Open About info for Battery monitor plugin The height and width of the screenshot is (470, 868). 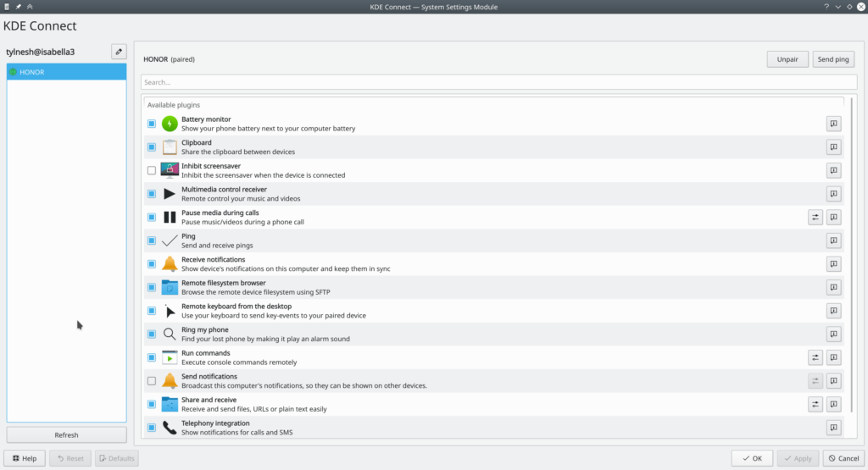point(833,124)
